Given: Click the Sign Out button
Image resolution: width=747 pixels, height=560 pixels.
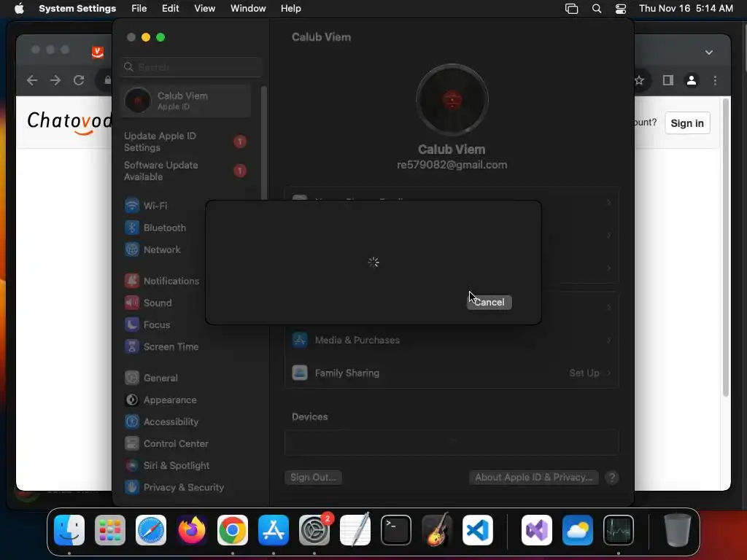Looking at the screenshot, I should click(313, 477).
